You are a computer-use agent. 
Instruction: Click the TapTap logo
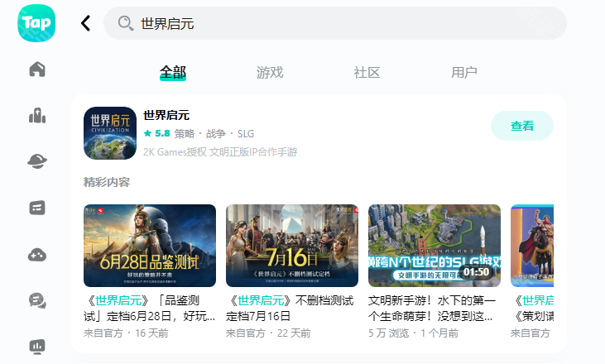pyautogui.click(x=36, y=23)
